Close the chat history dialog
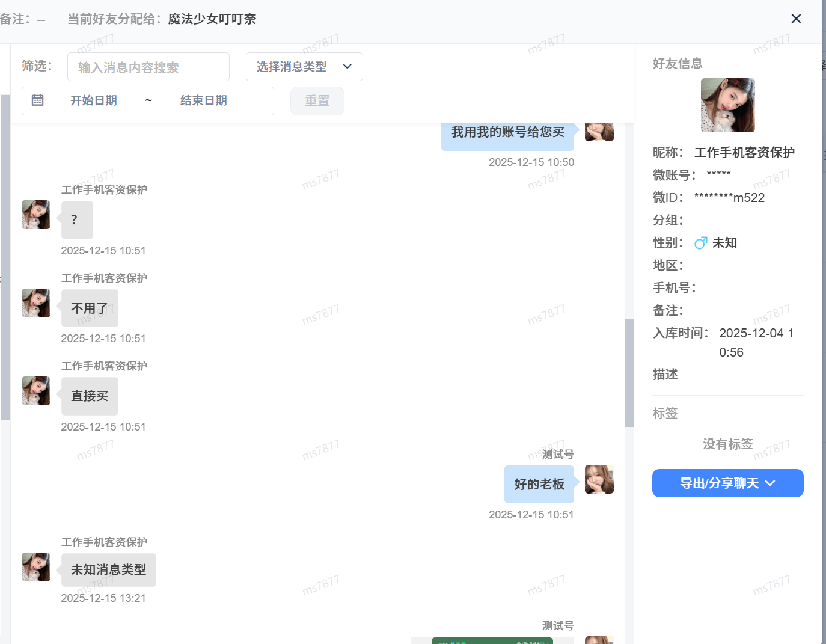Image resolution: width=826 pixels, height=644 pixels. [796, 19]
